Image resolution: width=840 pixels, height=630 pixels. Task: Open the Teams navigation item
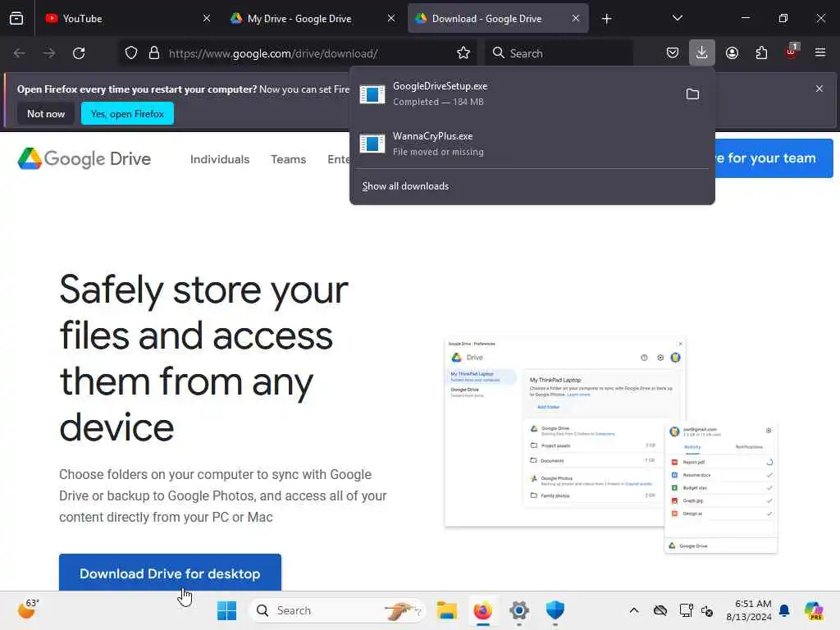[x=288, y=159]
